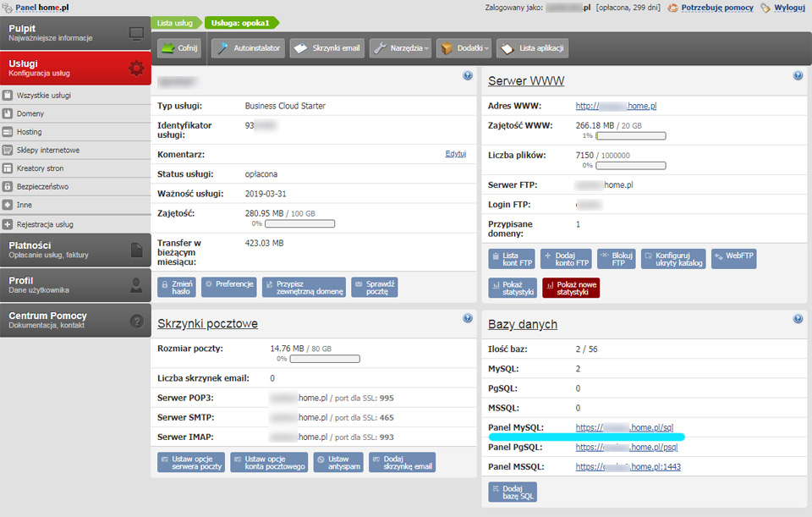Image resolution: width=812 pixels, height=517 pixels.
Task: Open Sklepy internetowe in sidebar
Action: click(x=75, y=151)
